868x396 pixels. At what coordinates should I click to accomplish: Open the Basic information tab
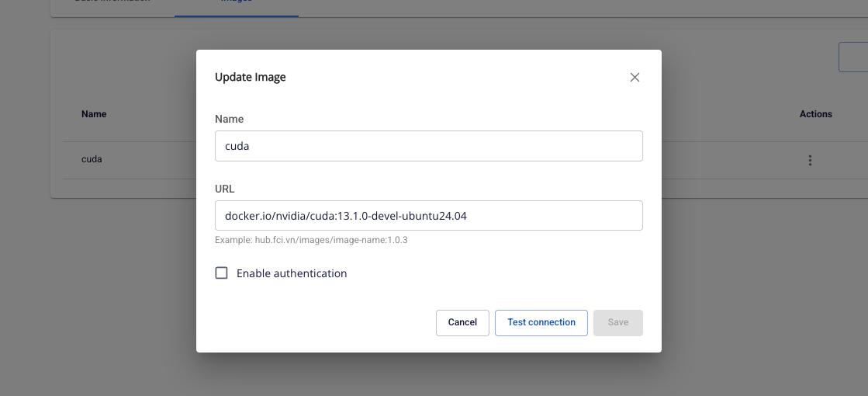[112, 2]
